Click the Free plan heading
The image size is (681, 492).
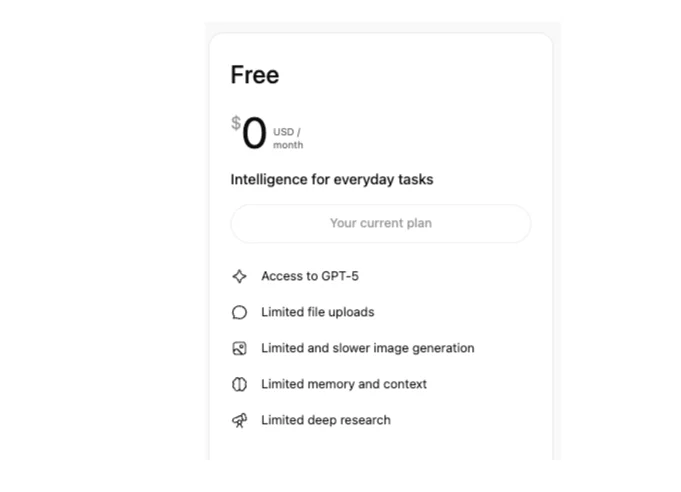click(x=255, y=75)
